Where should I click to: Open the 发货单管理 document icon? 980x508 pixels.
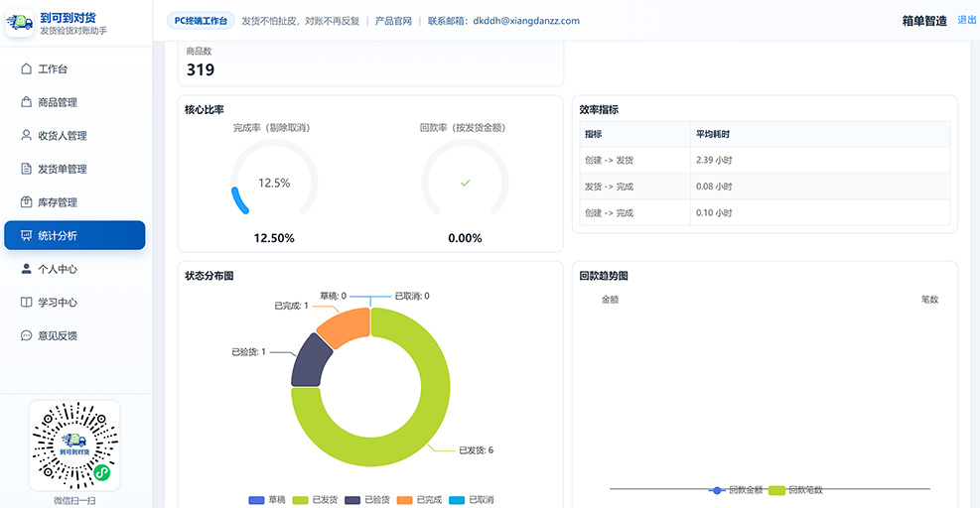[26, 169]
